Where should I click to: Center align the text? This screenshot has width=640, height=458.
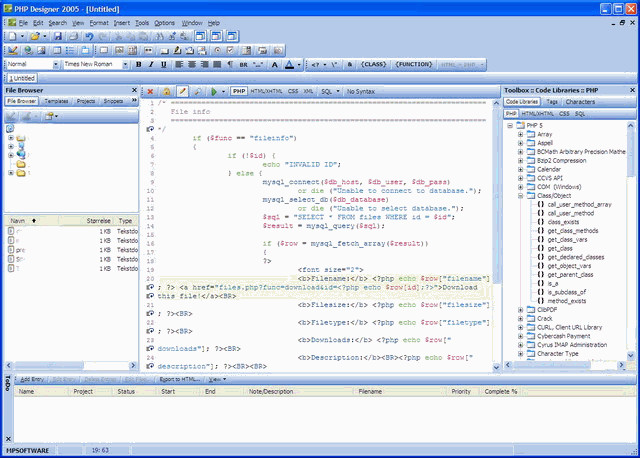[x=191, y=64]
